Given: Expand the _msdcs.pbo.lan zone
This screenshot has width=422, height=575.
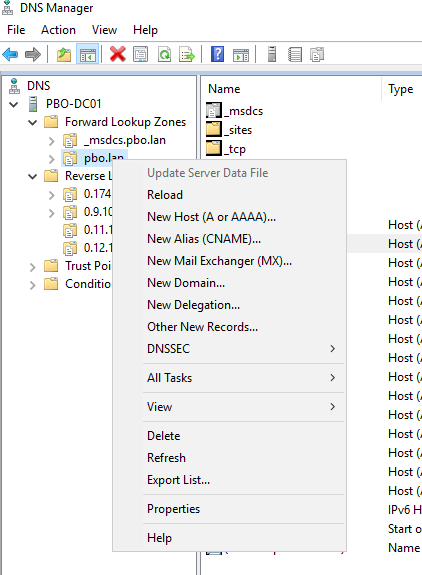Looking at the screenshot, I should [x=52, y=141].
